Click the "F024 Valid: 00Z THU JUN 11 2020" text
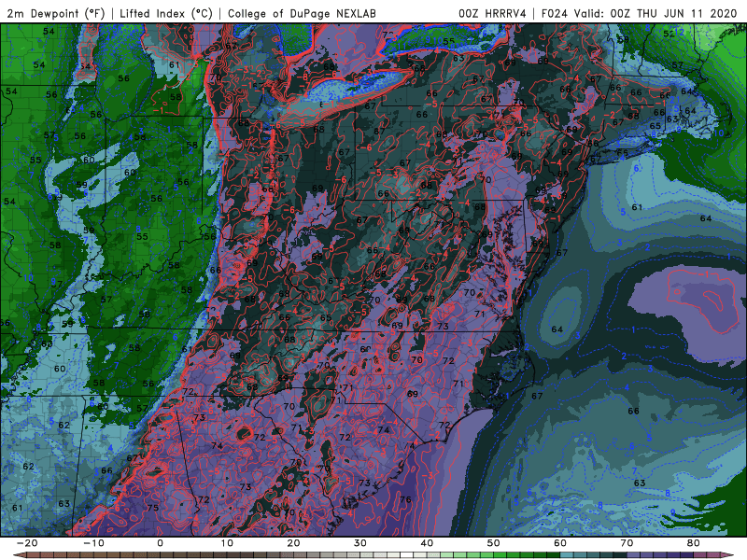This screenshot has height=560, width=747. coord(640,13)
